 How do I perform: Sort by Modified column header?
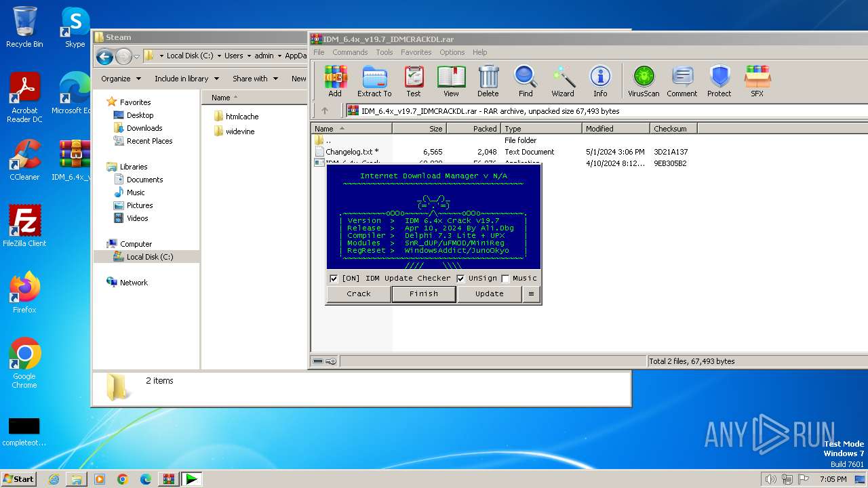(x=616, y=129)
